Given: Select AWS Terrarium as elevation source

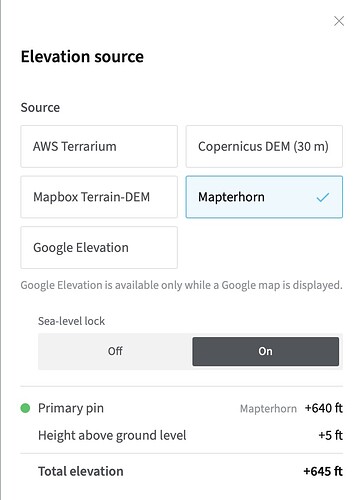Looking at the screenshot, I should (x=99, y=146).
